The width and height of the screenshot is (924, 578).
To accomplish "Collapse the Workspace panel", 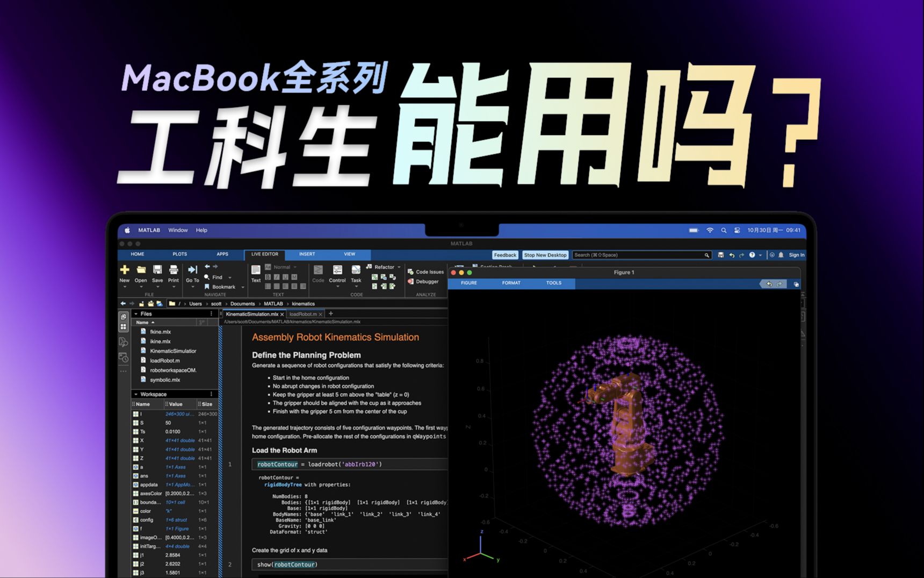I will click(136, 394).
